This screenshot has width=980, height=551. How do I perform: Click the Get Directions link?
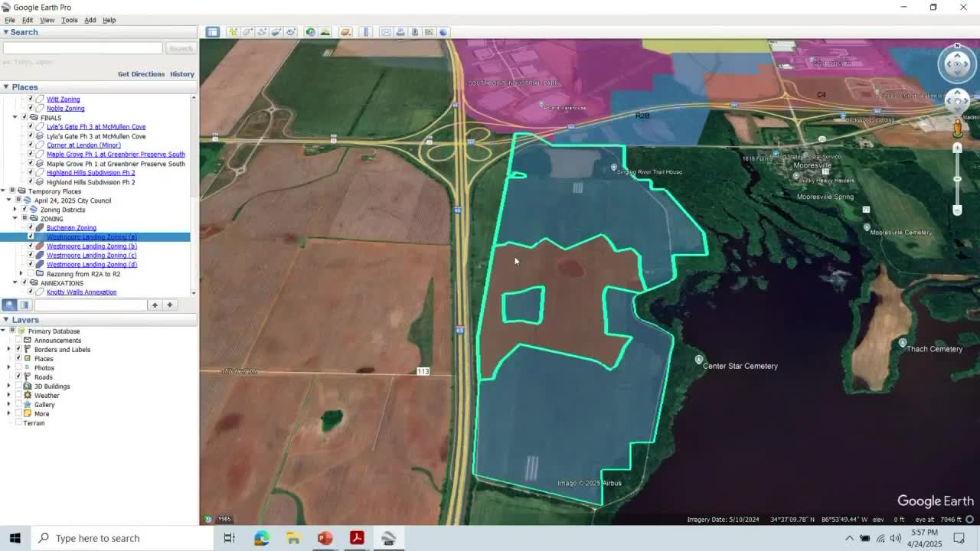click(141, 74)
